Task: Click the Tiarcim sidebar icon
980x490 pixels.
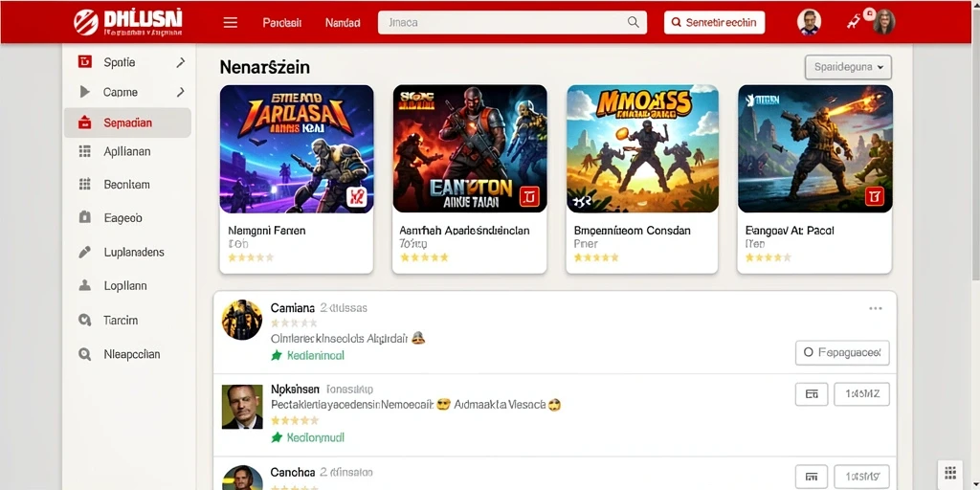Action: pyautogui.click(x=84, y=320)
